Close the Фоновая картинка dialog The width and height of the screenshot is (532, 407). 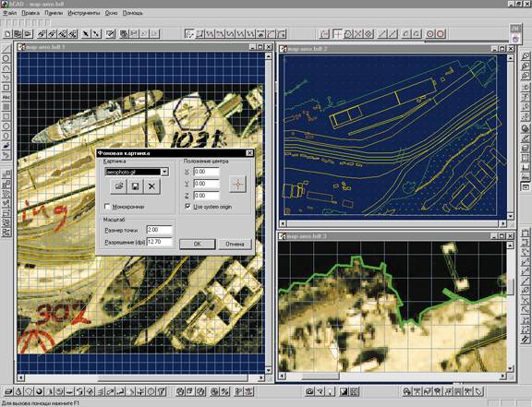pos(249,153)
